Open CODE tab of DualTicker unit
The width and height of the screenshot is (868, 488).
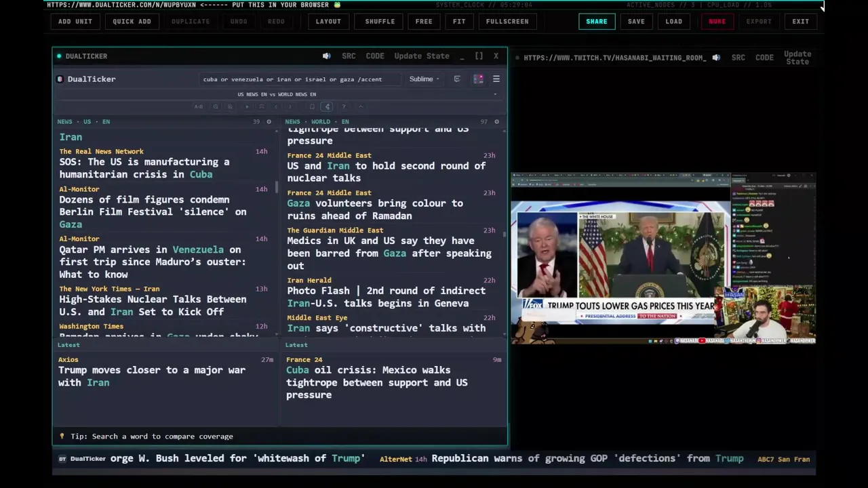tap(375, 56)
